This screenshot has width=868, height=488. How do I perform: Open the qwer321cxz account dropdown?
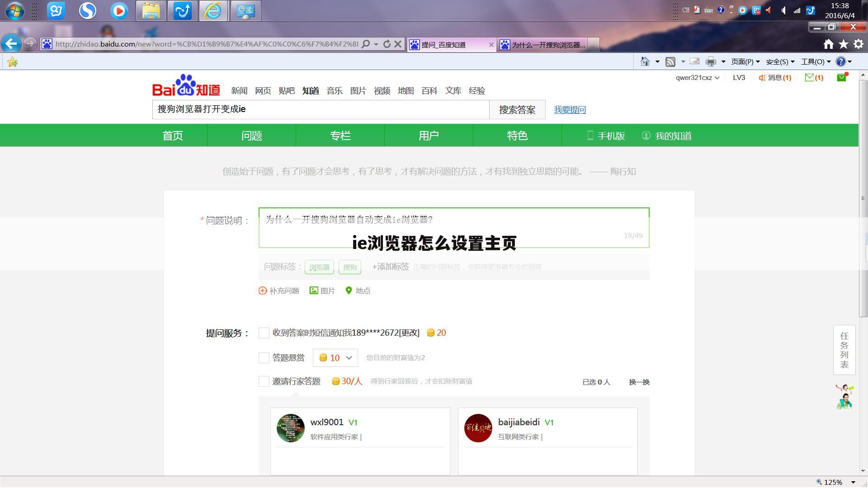click(696, 77)
